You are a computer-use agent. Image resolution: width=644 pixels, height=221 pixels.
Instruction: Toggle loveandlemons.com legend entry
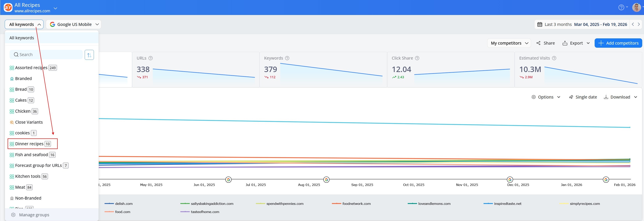(x=429, y=204)
